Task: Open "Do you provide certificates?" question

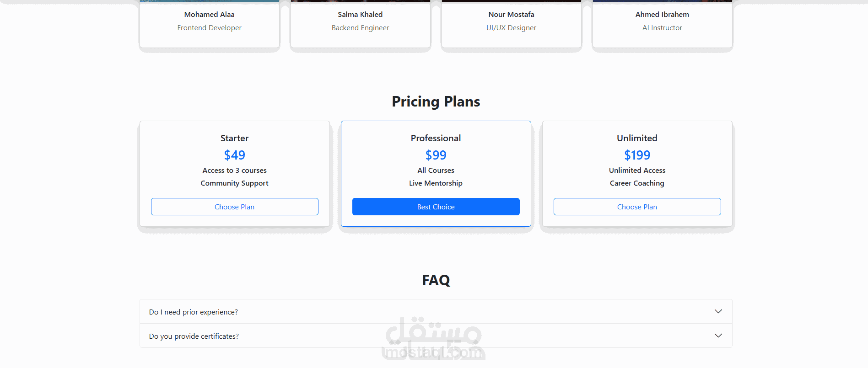Action: 436,336
